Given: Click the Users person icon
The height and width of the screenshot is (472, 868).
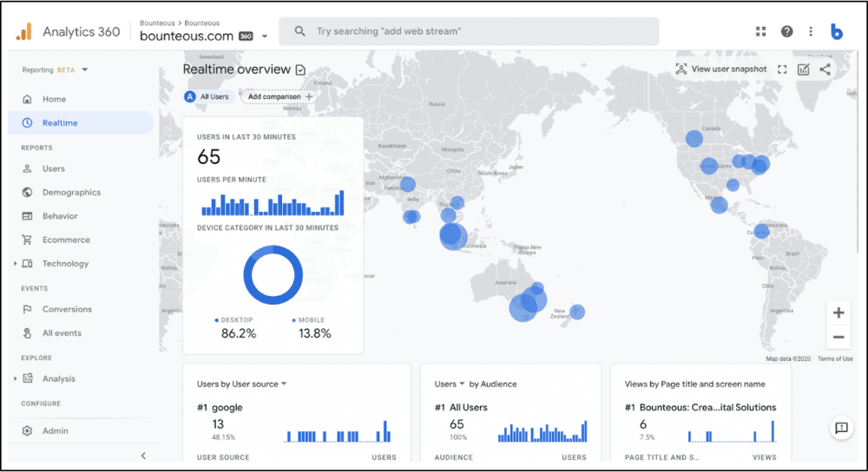Looking at the screenshot, I should coord(27,169).
